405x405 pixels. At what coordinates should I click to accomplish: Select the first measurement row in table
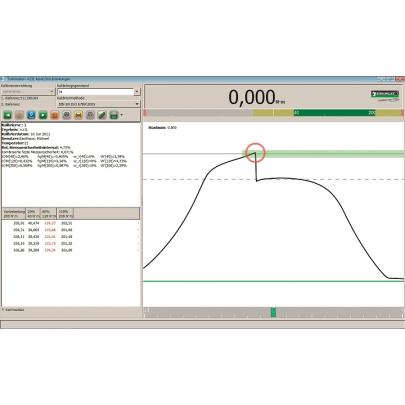coord(71,223)
